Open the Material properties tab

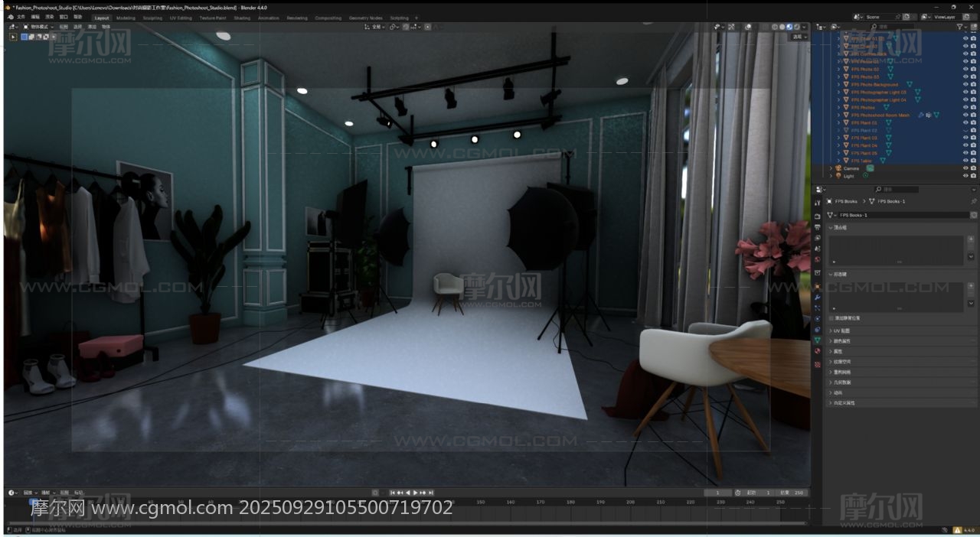tap(818, 351)
